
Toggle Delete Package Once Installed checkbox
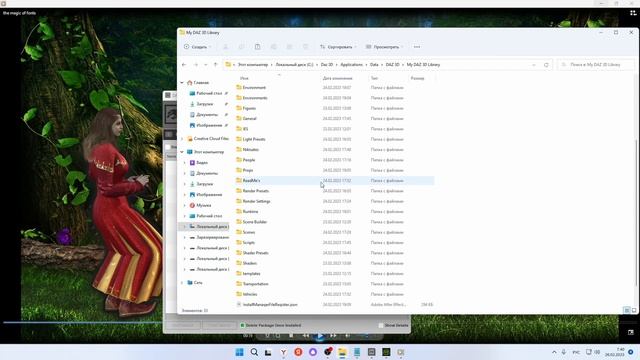[x=242, y=325]
